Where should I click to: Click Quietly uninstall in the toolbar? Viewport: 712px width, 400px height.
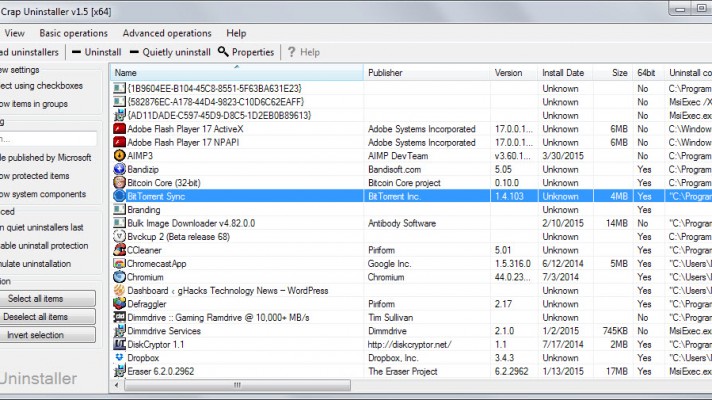pyautogui.click(x=170, y=52)
